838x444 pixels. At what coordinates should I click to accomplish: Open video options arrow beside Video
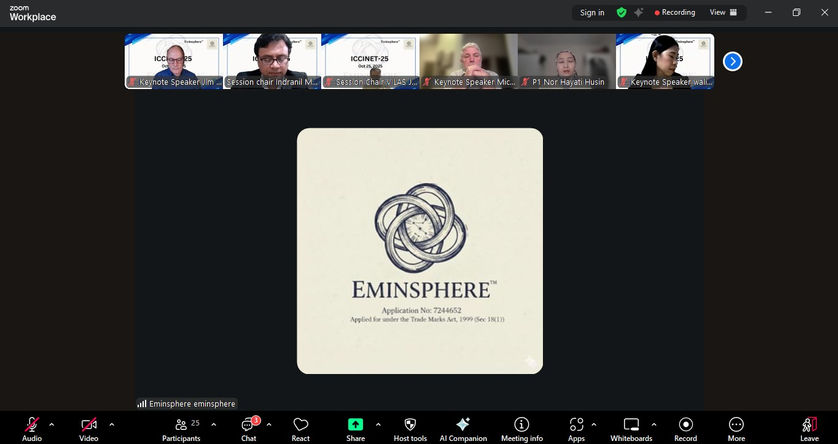112,425
